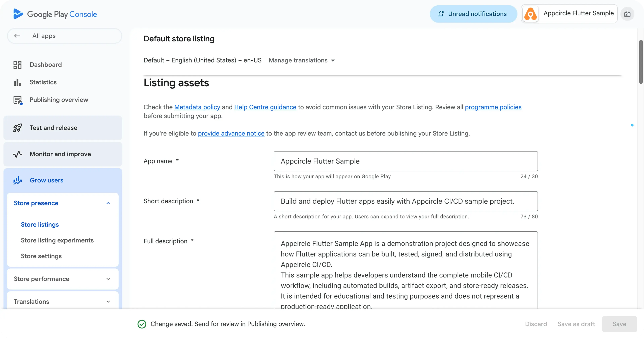644x339 pixels.
Task: Open the Metadata policy link
Action: (197, 107)
